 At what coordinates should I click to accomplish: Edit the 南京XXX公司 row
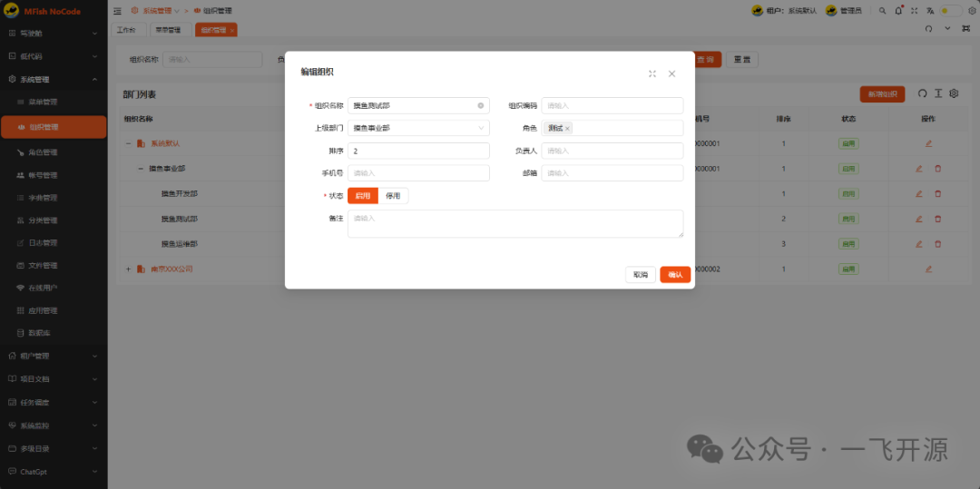pyautogui.click(x=929, y=269)
